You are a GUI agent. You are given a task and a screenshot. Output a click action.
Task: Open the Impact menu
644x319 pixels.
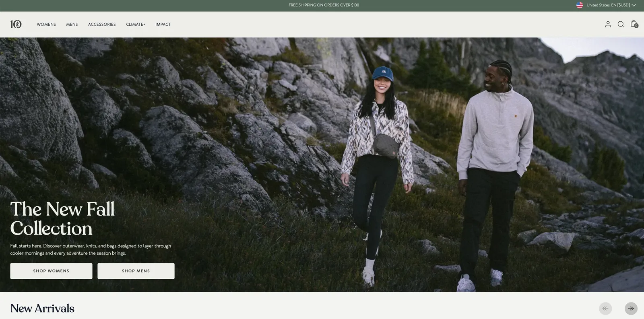click(163, 25)
